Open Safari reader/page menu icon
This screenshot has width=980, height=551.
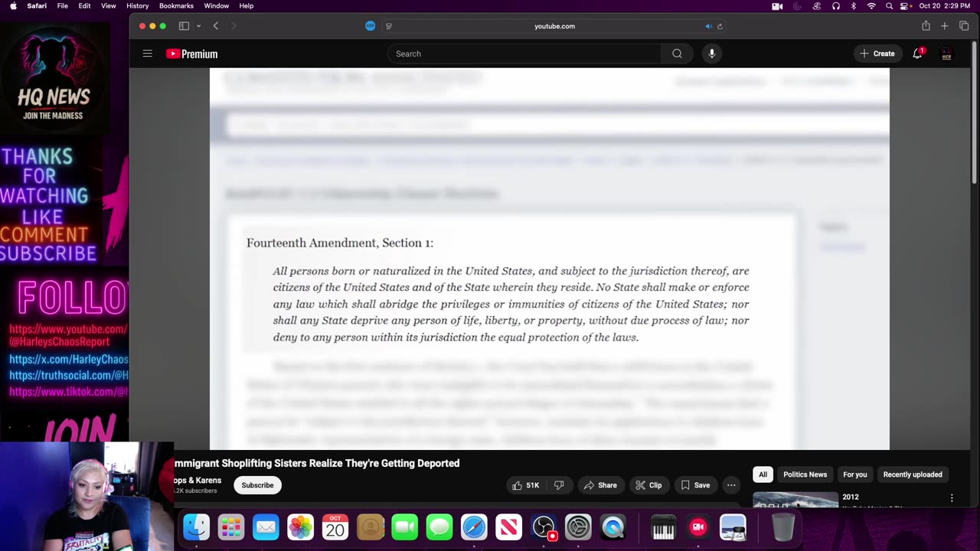389,26
